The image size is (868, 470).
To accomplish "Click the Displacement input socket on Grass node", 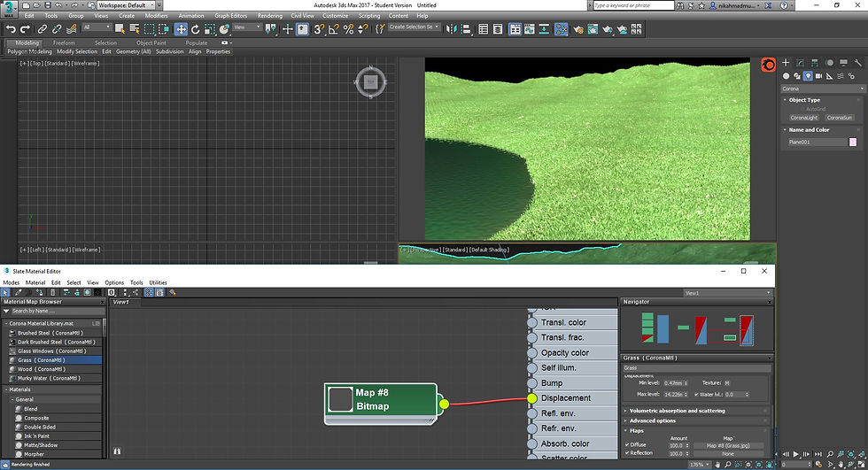I will [x=532, y=398].
